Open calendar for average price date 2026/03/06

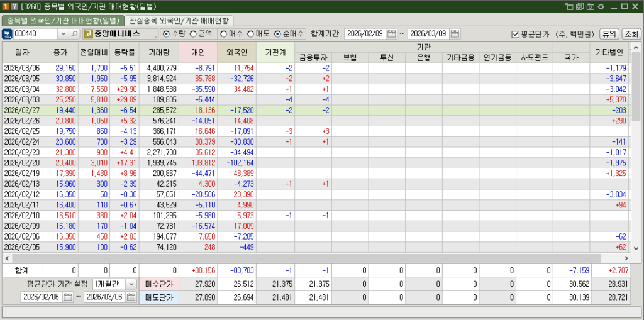coord(131,297)
